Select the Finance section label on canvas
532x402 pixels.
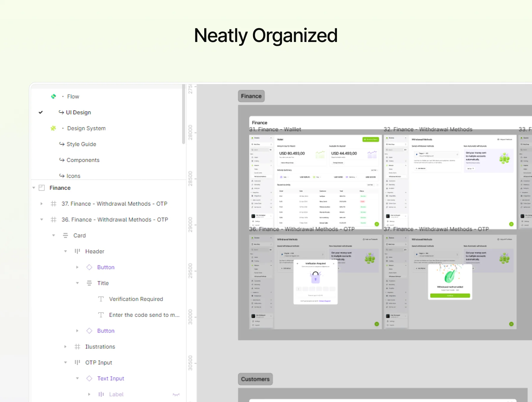click(x=251, y=96)
